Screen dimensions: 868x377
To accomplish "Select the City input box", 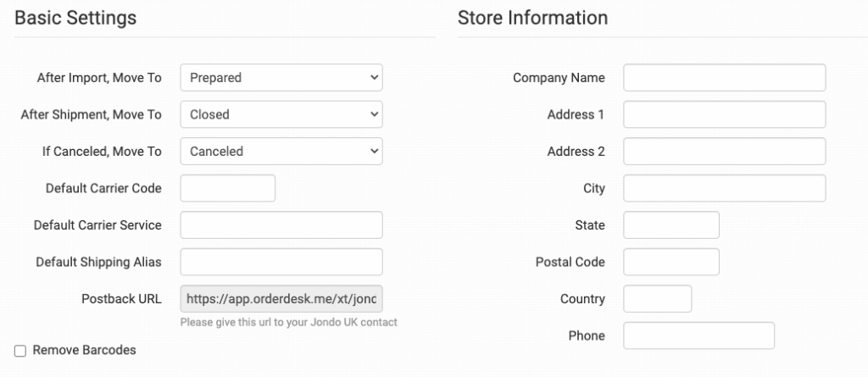I will coord(725,188).
